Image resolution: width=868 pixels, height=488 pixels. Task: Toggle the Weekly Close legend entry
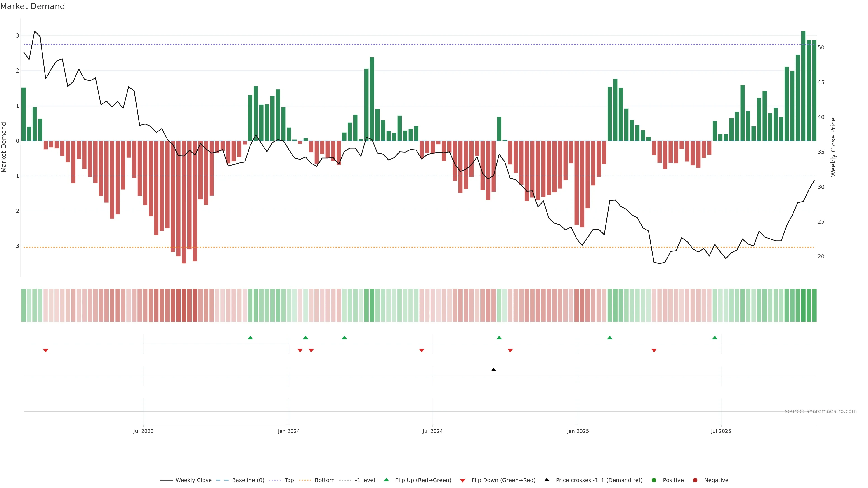(193, 480)
